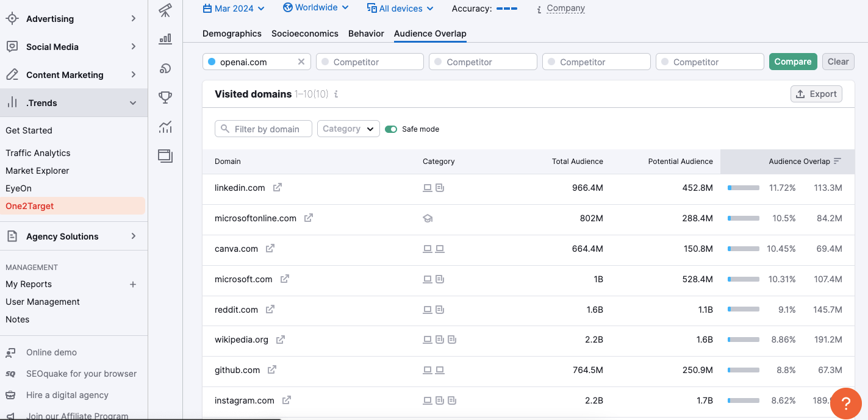Screen dimensions: 868x420
Task: Open the trophy icon in the icon rail
Action: (165, 97)
